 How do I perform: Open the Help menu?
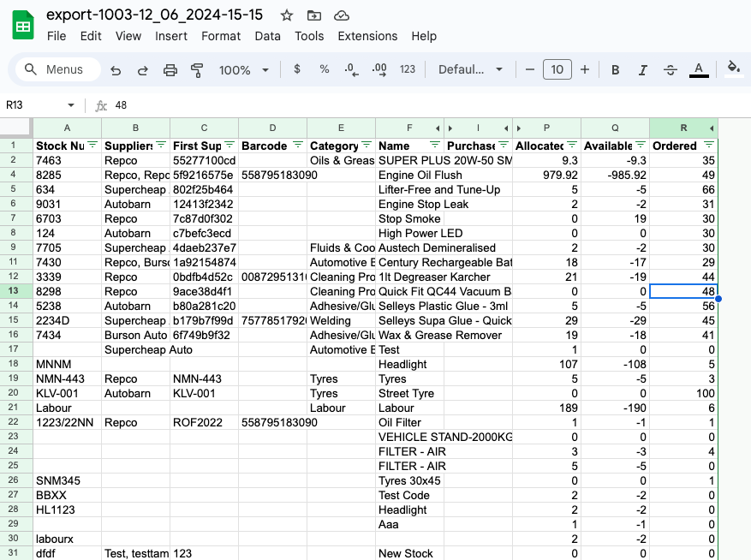tap(424, 37)
